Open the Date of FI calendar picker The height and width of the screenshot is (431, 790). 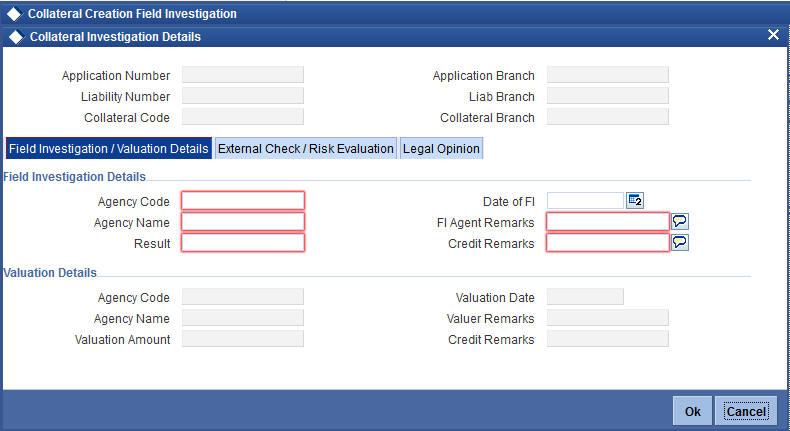click(x=635, y=201)
